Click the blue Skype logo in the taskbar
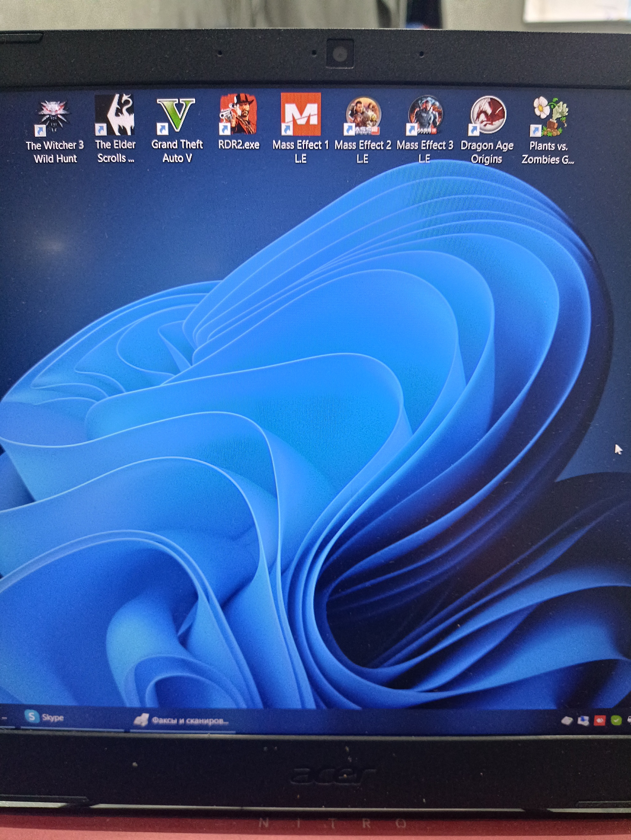Screen dimensions: 631x840 pyautogui.click(x=32, y=717)
